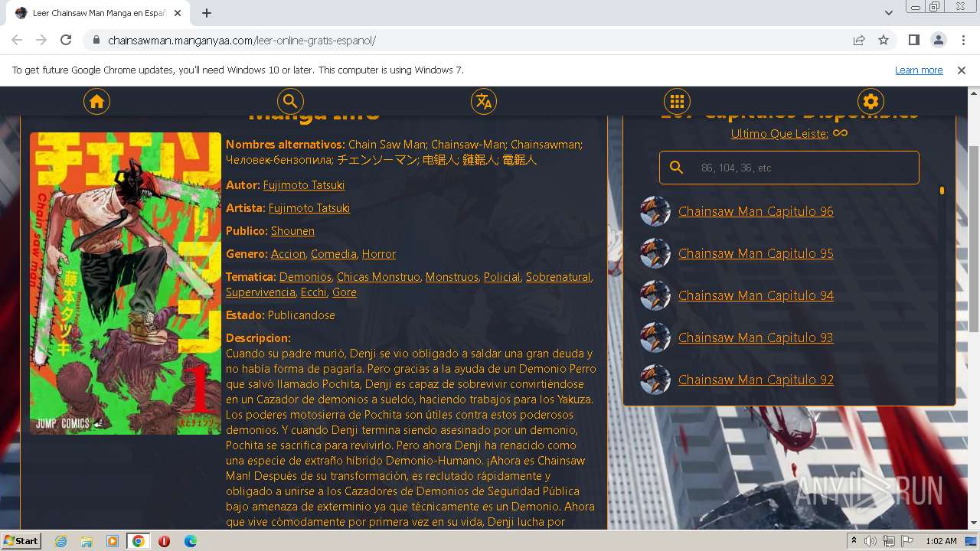Open the Chrome profile avatar

(x=938, y=40)
